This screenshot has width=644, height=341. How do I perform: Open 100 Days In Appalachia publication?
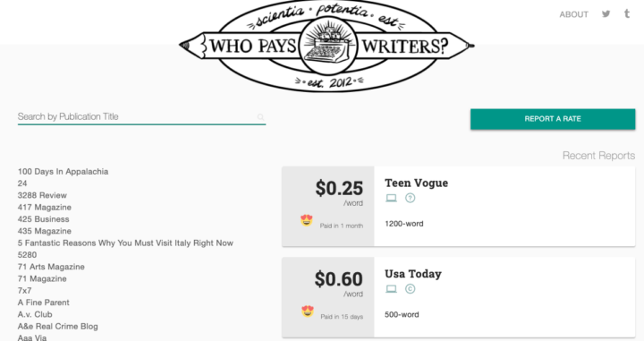click(x=63, y=172)
